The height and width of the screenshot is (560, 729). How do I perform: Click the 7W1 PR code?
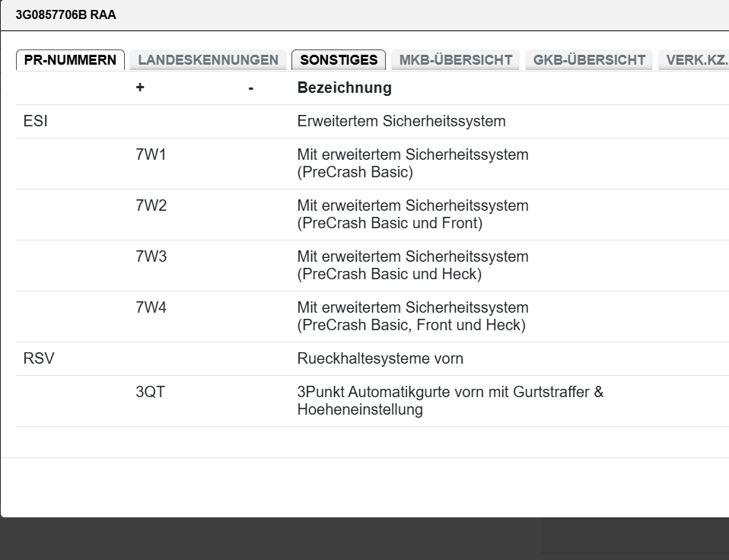coord(151,155)
